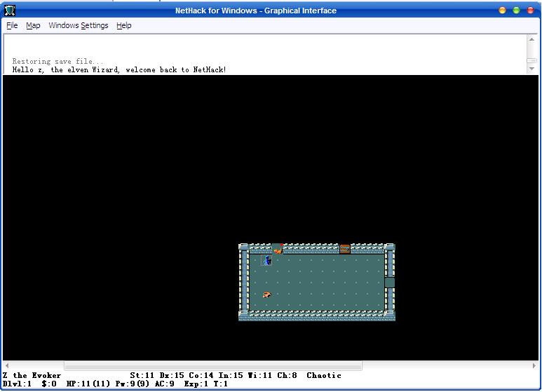Screen dimensions: 542x392
Task: Open the Help menu
Action: coord(123,25)
